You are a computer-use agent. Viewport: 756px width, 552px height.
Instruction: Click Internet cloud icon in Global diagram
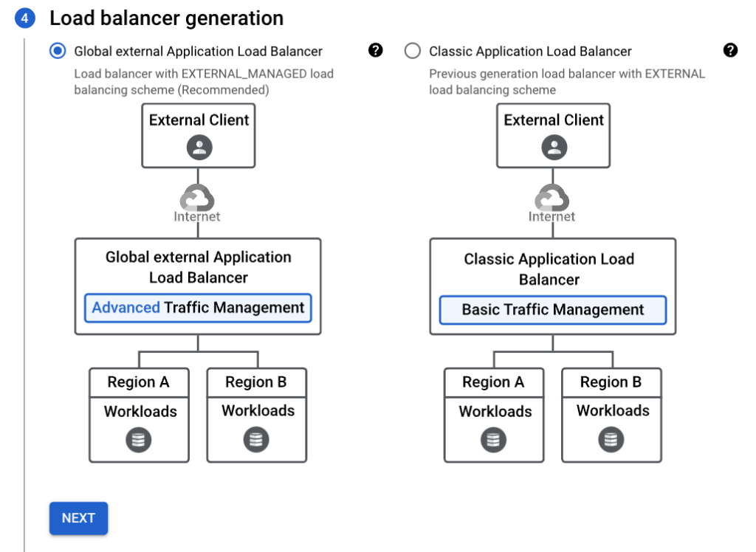click(x=196, y=198)
